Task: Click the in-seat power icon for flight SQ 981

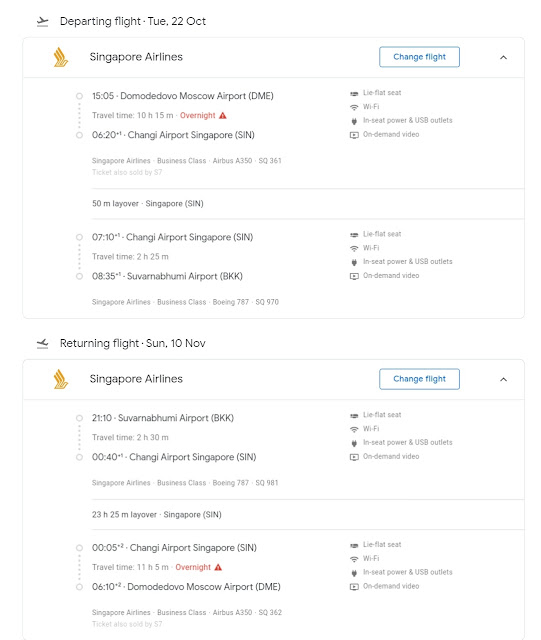Action: coord(354,443)
